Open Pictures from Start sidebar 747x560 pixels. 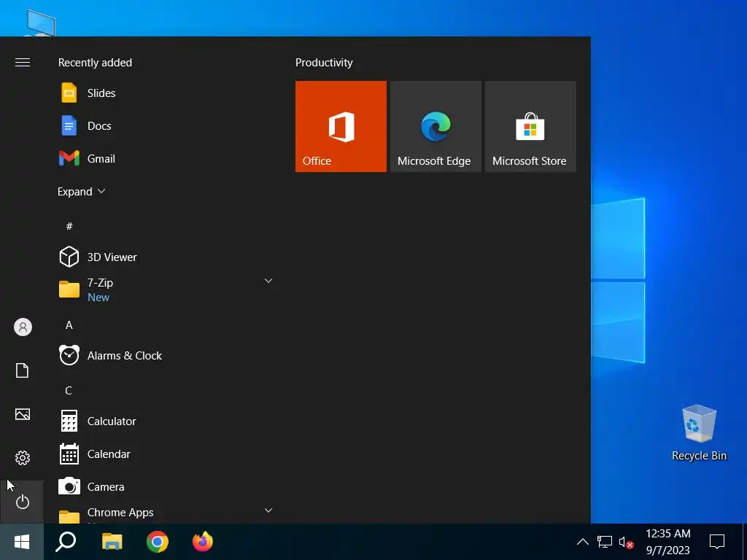tap(23, 414)
